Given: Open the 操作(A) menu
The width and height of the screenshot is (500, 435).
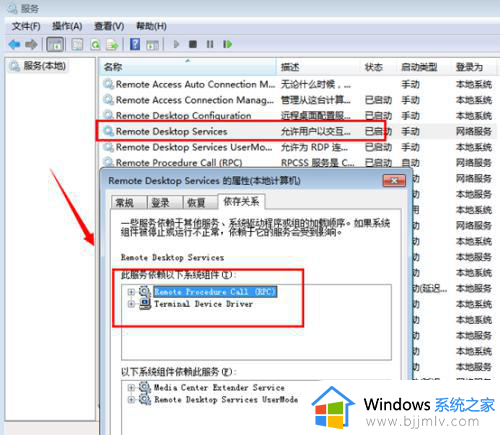Looking at the screenshot, I should click(67, 26).
